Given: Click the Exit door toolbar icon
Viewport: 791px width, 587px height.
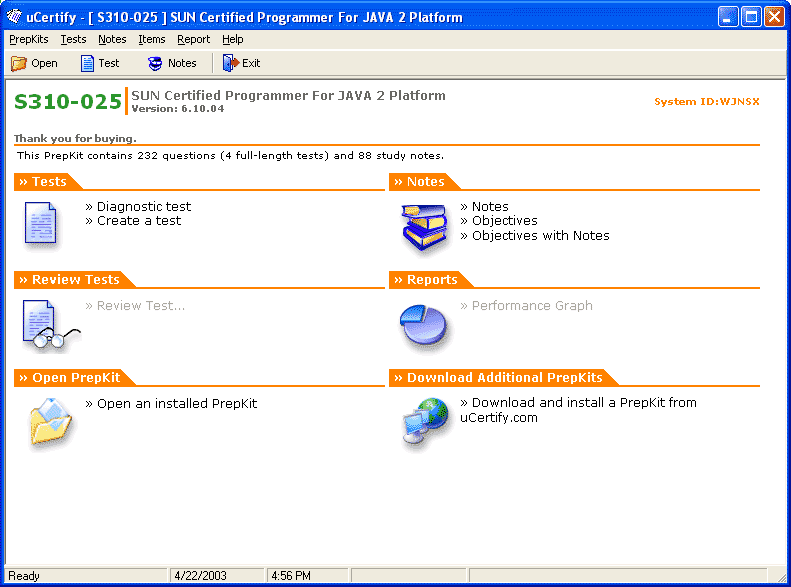Looking at the screenshot, I should [x=231, y=64].
